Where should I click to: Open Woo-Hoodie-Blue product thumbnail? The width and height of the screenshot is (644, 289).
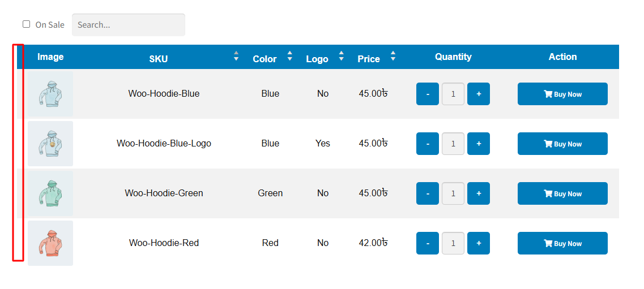50,94
